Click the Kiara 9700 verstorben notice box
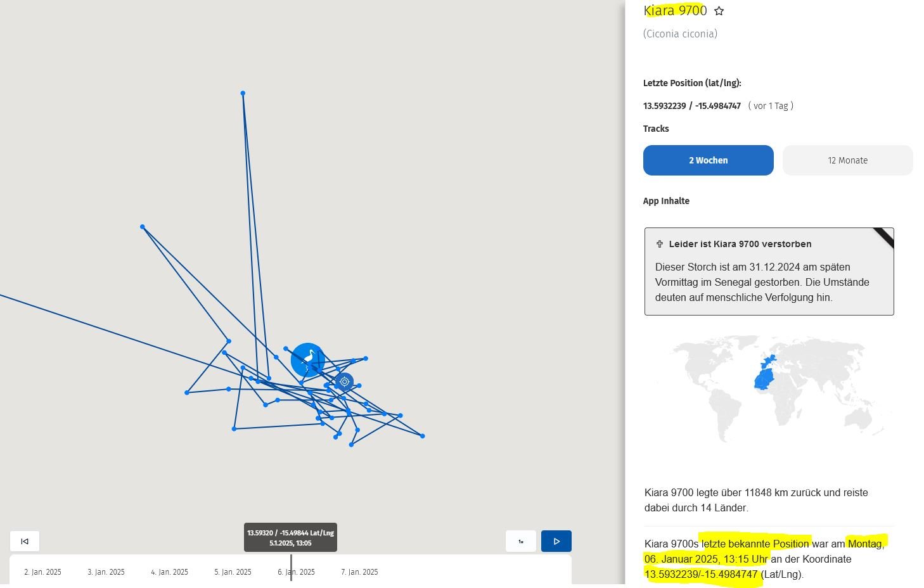 point(768,279)
